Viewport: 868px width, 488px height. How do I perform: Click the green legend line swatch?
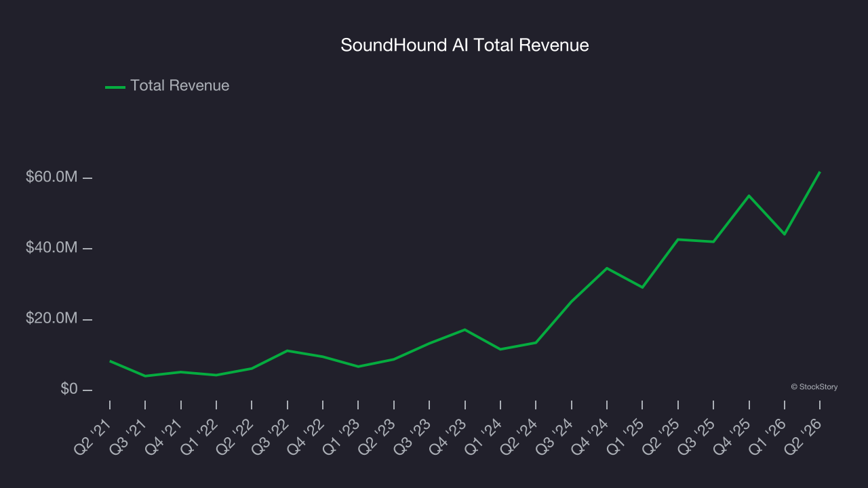coord(115,87)
